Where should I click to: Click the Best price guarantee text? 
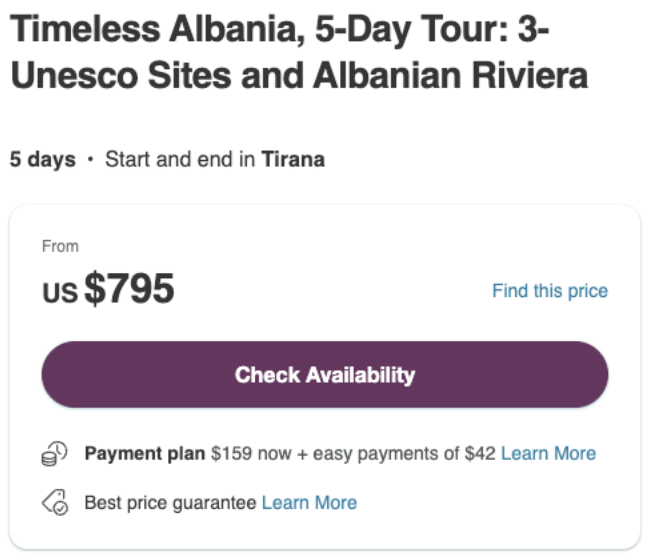point(170,503)
